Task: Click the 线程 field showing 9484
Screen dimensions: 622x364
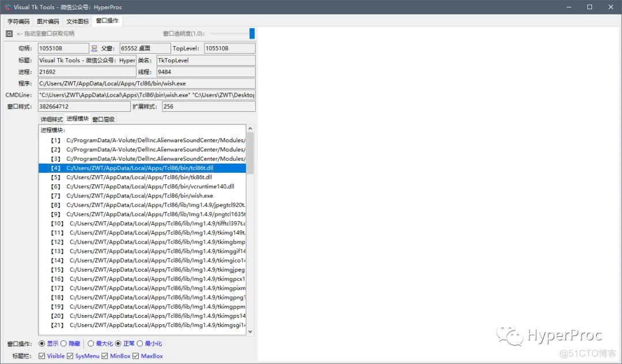Action: 206,72
